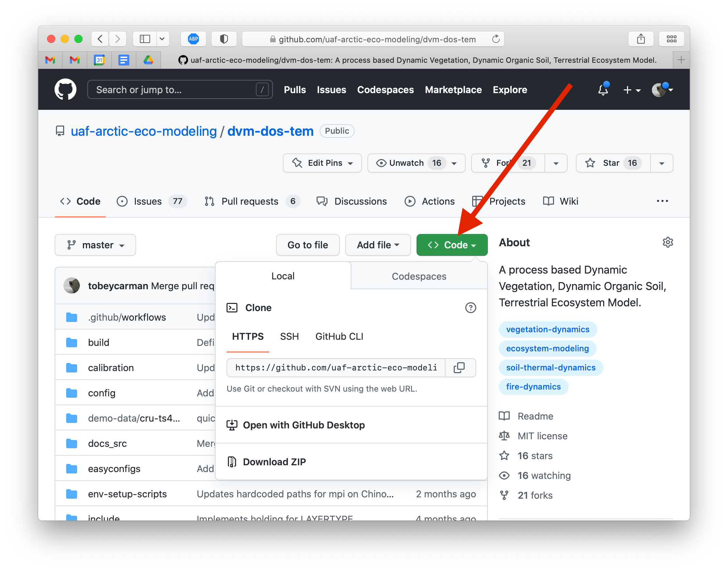Select the HTTPS clone option

click(x=248, y=337)
